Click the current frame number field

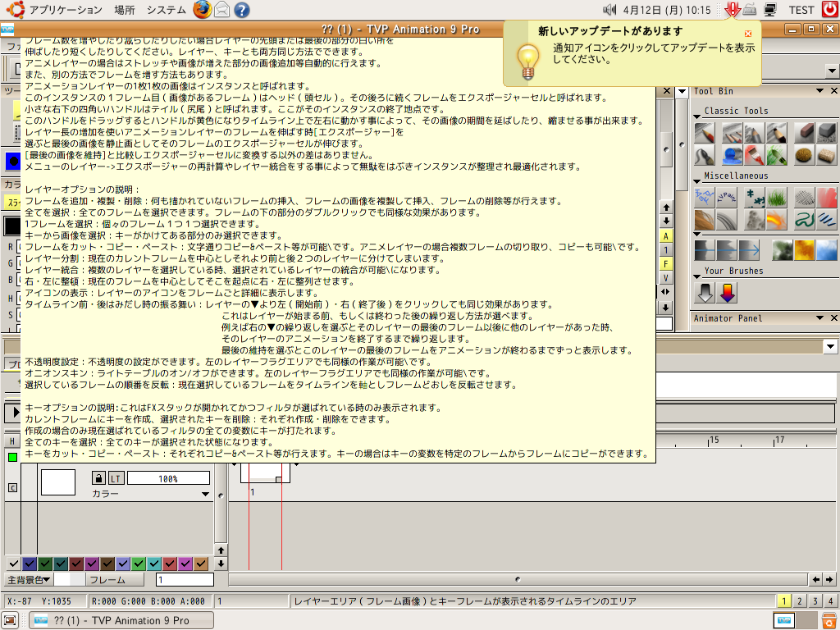[185, 580]
